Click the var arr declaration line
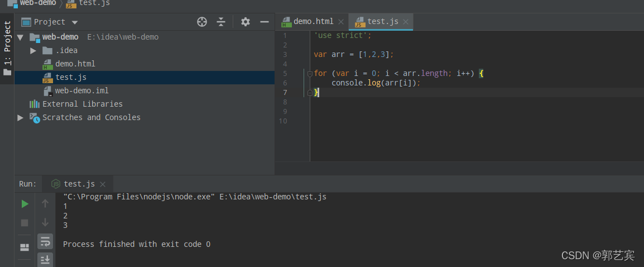Screen dimensions: 644x267 click(354, 54)
